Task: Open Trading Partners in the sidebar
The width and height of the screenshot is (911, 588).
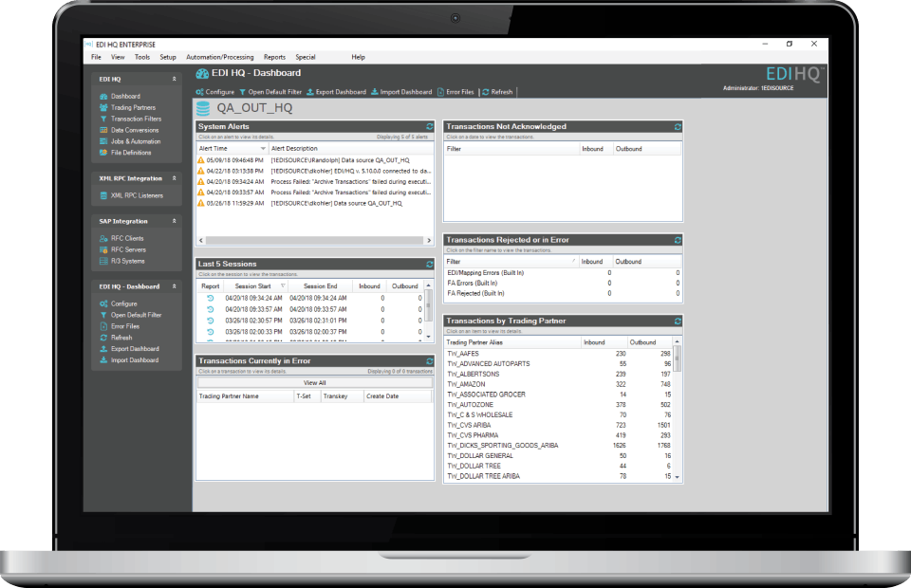Action: [127, 107]
